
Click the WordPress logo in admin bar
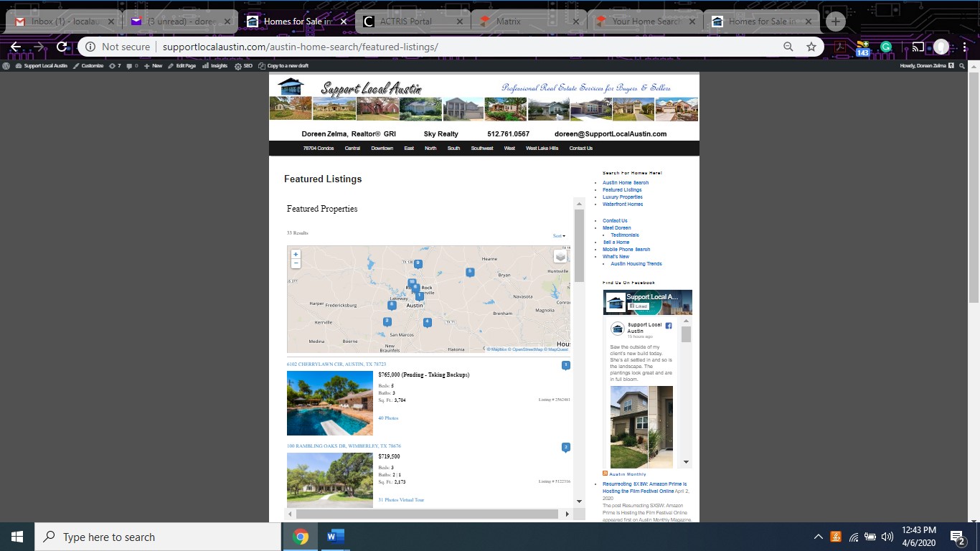pyautogui.click(x=6, y=65)
